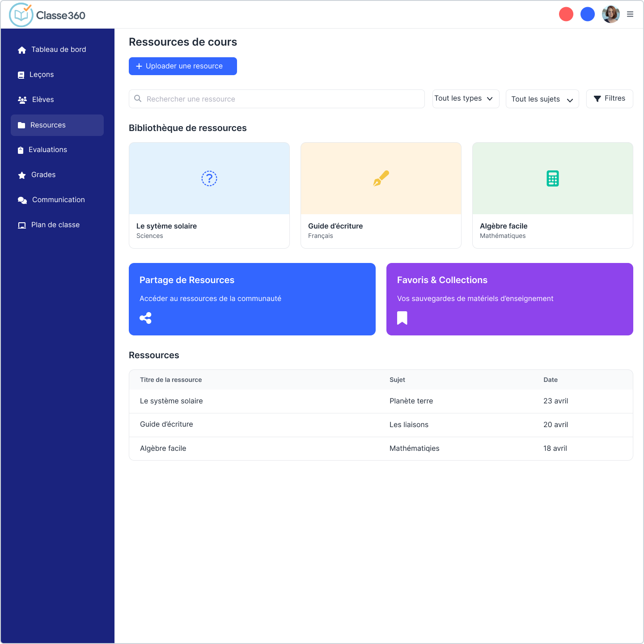Click the blue circle in the header
The image size is (644, 644).
[588, 14]
